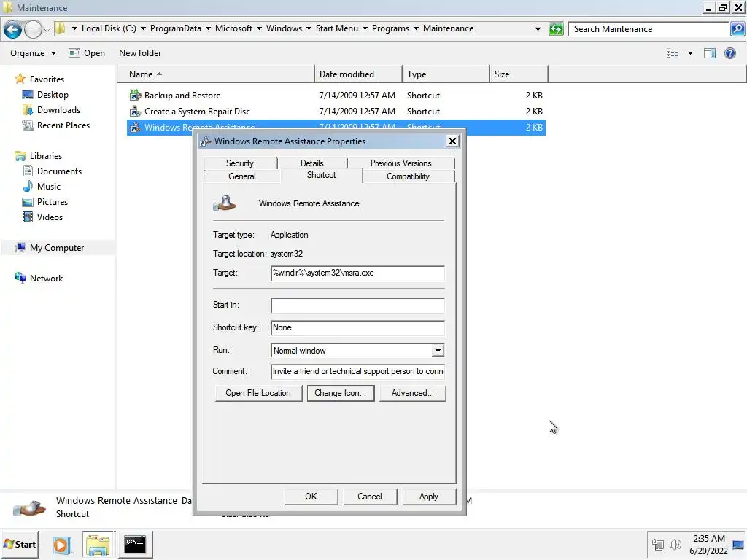Viewport: 747px width, 560px height.
Task: Select the Libraries icon in the sidebar
Action: click(x=20, y=156)
